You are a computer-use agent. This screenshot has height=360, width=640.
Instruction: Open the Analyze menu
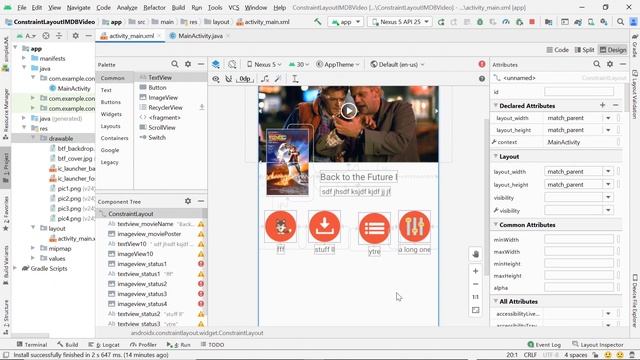[127, 7]
